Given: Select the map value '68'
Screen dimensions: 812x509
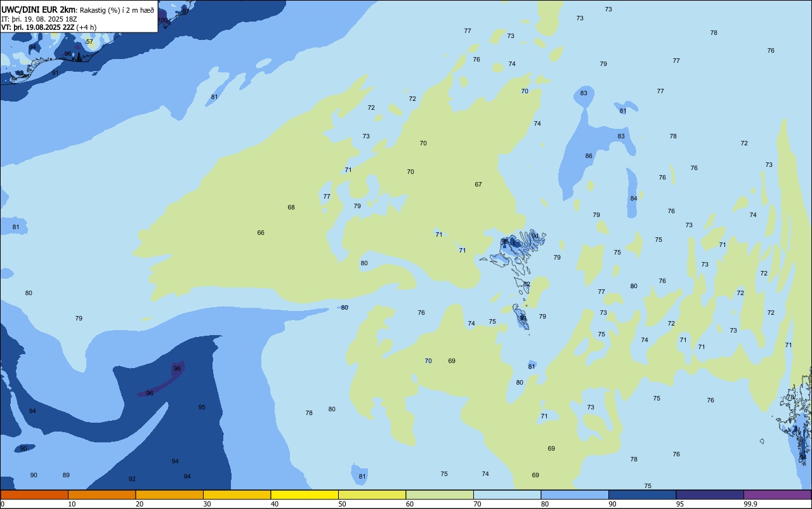Looking at the screenshot, I should point(291,208).
